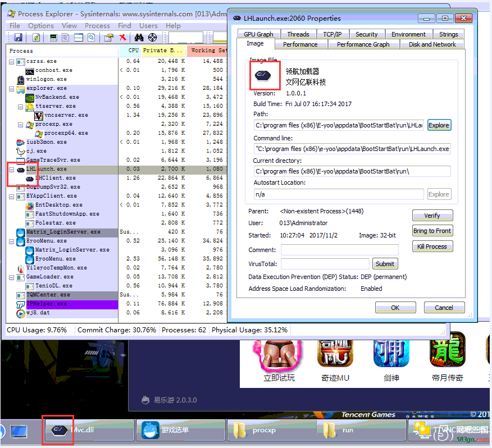Open the Properties toolbar icon
Viewport: 492px width, 448px height.
[x=109, y=38]
